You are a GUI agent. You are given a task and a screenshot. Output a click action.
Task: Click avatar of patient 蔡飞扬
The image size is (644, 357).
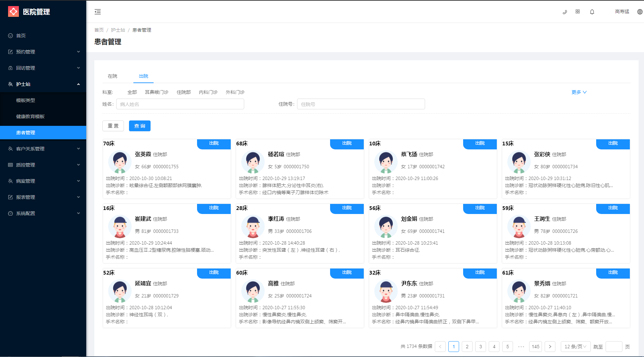tap(386, 162)
